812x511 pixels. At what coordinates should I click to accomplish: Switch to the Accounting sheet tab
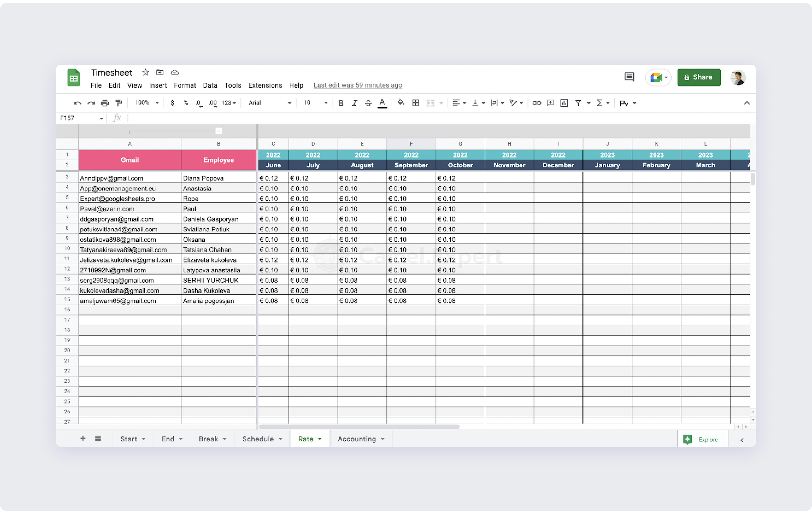pos(357,439)
